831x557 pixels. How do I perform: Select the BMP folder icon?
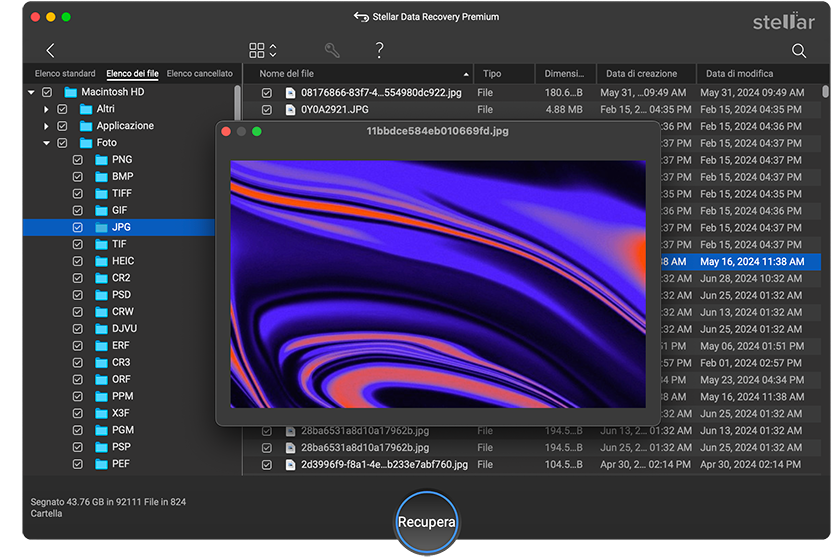[x=101, y=176]
